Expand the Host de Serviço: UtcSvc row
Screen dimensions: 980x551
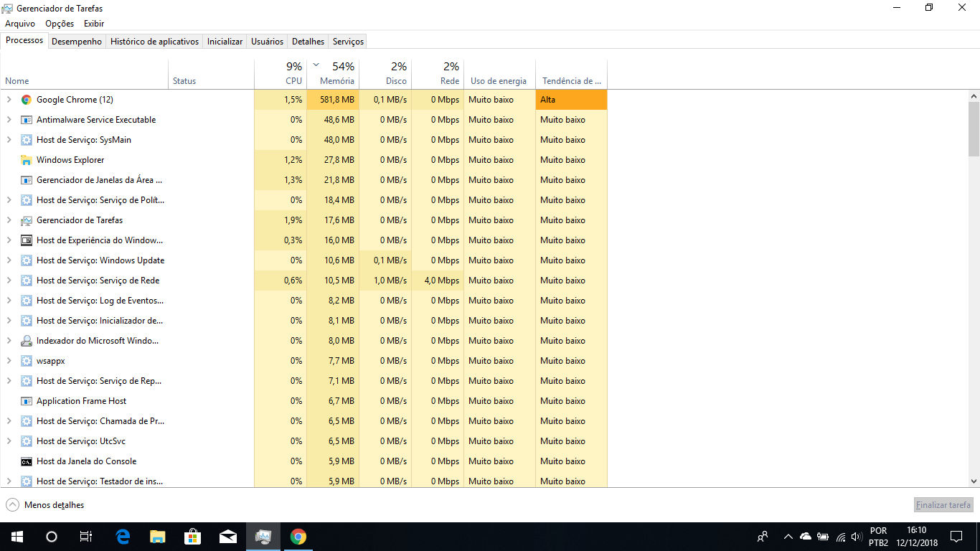[9, 441]
